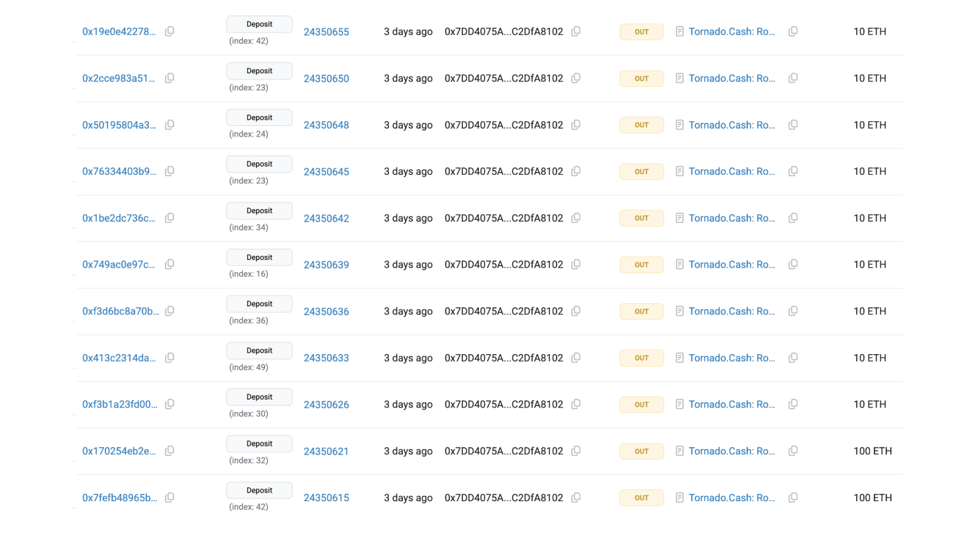Copy Tornado.Cash address in block 24350645 row

tap(793, 171)
